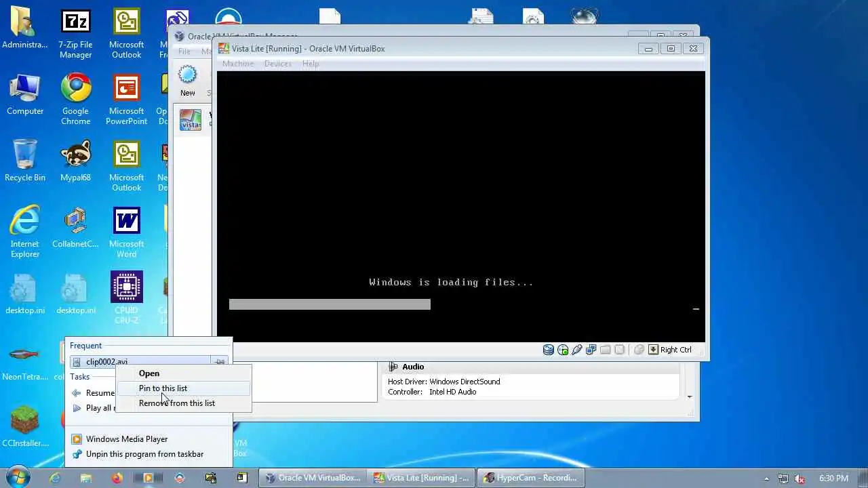Open the Help menu in Vista Lite window
Screen dimensions: 868x488
[x=311, y=64]
